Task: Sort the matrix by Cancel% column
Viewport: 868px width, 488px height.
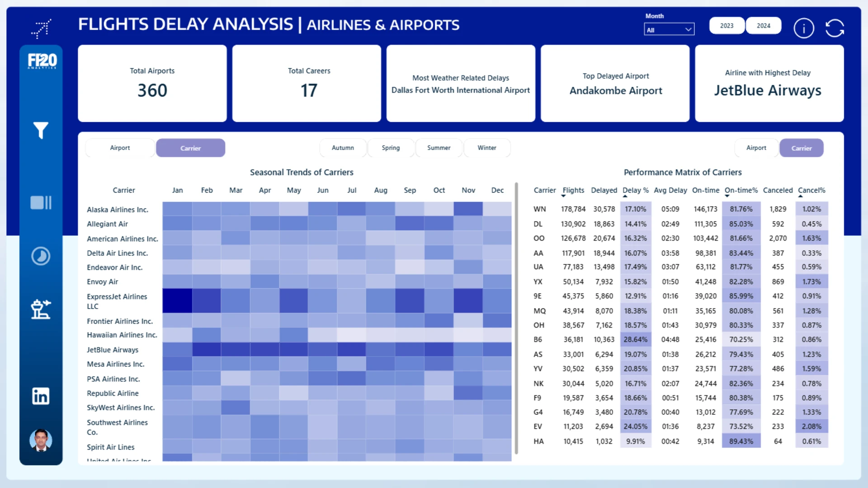Action: [x=811, y=190]
